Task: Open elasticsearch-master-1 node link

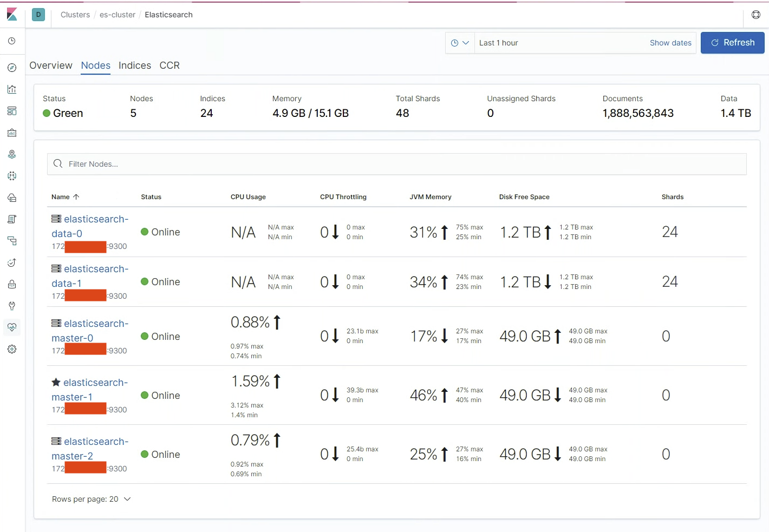Action: tap(90, 390)
